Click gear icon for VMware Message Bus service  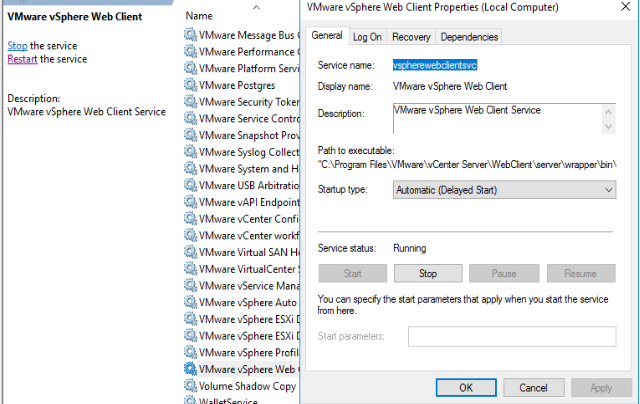coord(190,35)
